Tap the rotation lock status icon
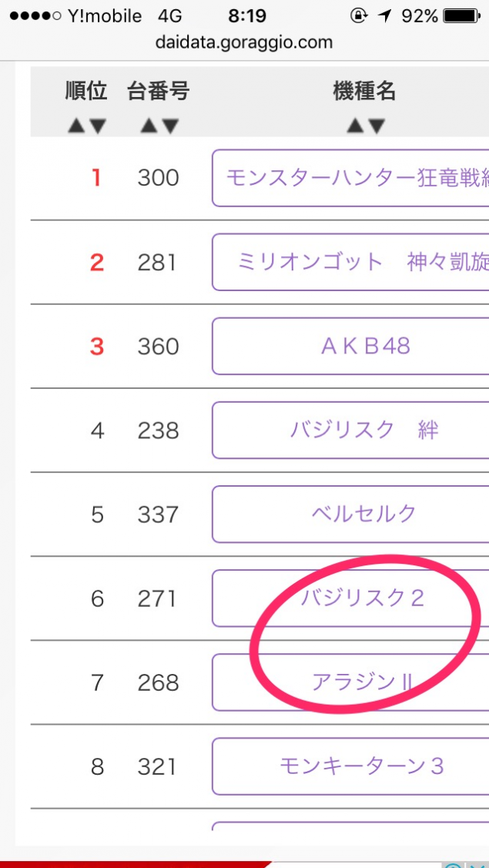The height and width of the screenshot is (868, 489). point(359,17)
